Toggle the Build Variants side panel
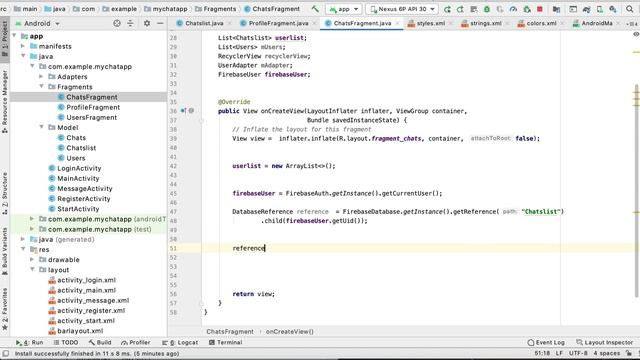 (x=4, y=251)
